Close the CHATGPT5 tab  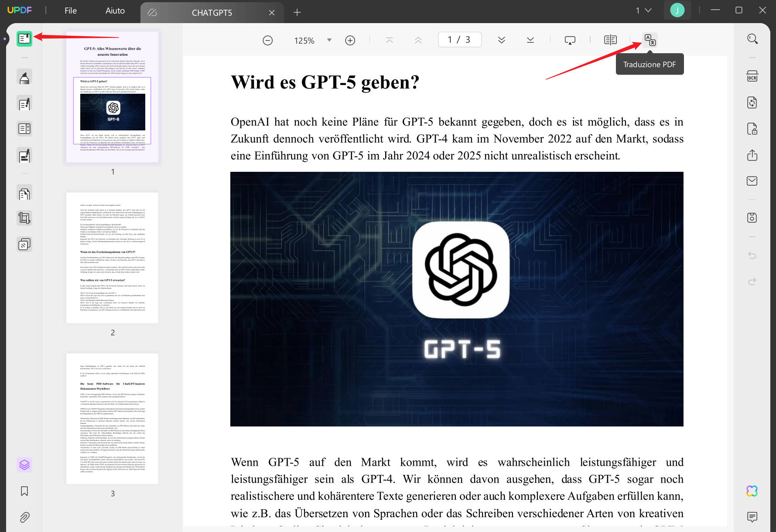(272, 13)
